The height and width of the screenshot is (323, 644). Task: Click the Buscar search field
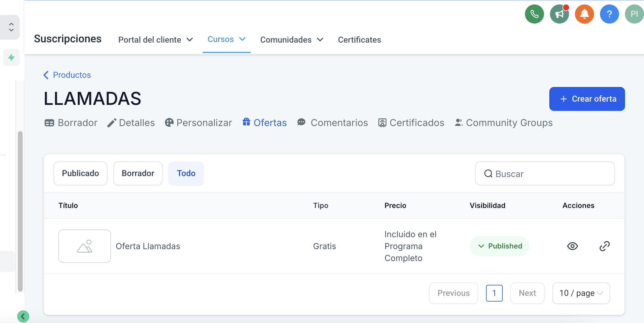(x=545, y=174)
